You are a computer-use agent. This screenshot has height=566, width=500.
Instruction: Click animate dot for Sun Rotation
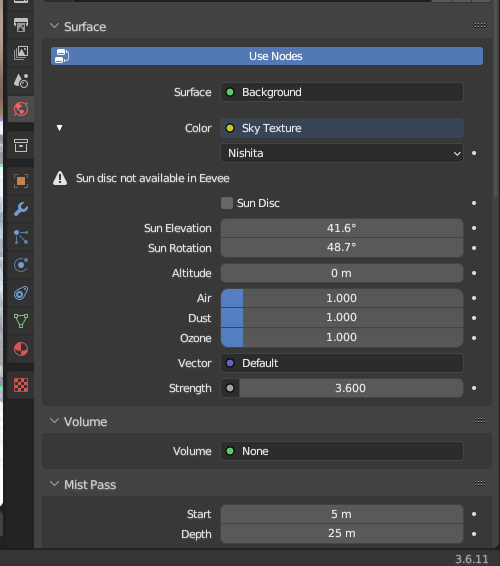[x=474, y=248]
